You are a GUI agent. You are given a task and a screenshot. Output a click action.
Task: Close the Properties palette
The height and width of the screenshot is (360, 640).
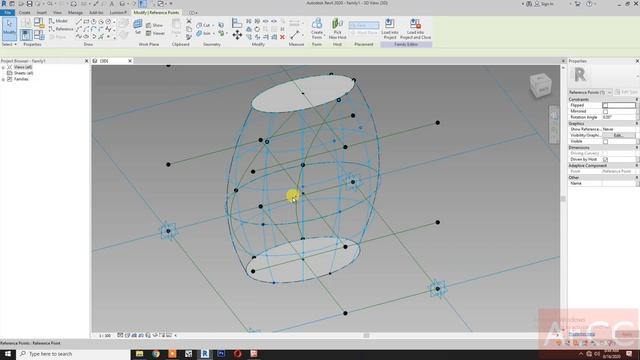[637, 61]
